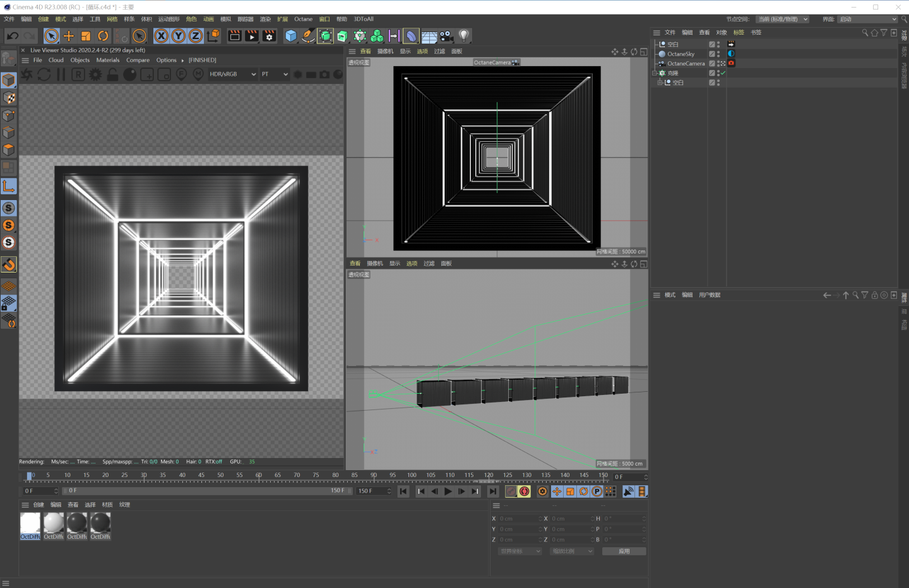Select the Rotate tool in the top toolbar
The width and height of the screenshot is (909, 588).
tap(103, 36)
